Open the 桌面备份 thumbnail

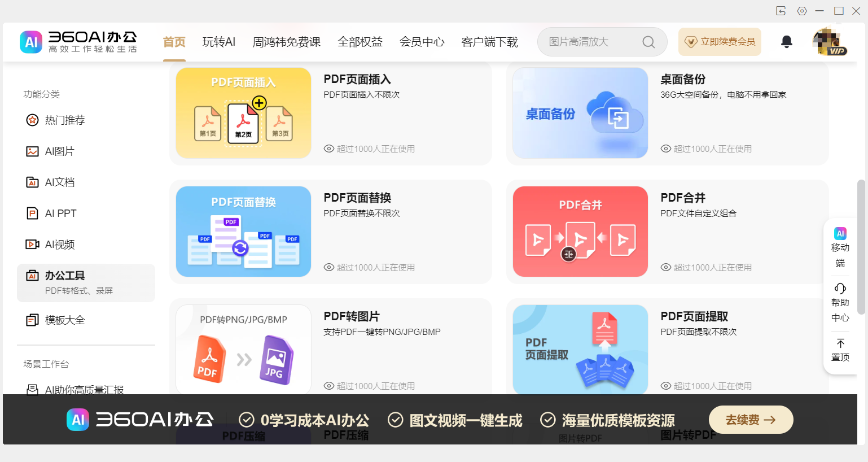[x=580, y=113]
